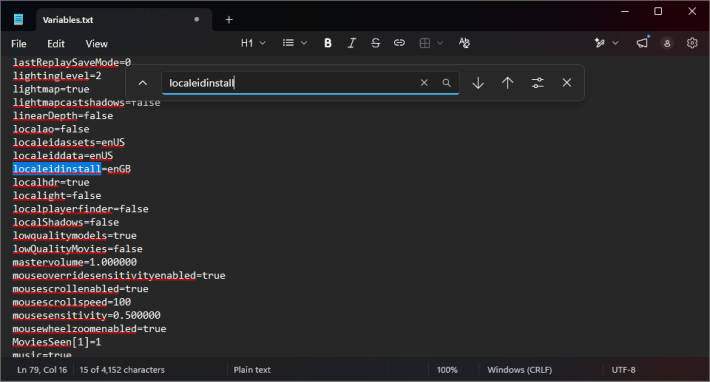Viewport: 710px width, 382px height.
Task: Expand the Copilot dropdown arrow
Action: [615, 43]
